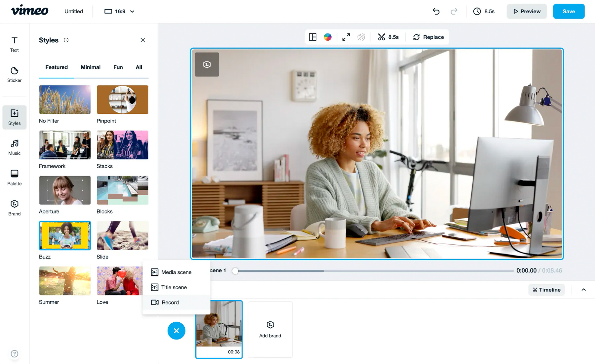Open the Music panel
The image size is (595, 364).
click(14, 147)
